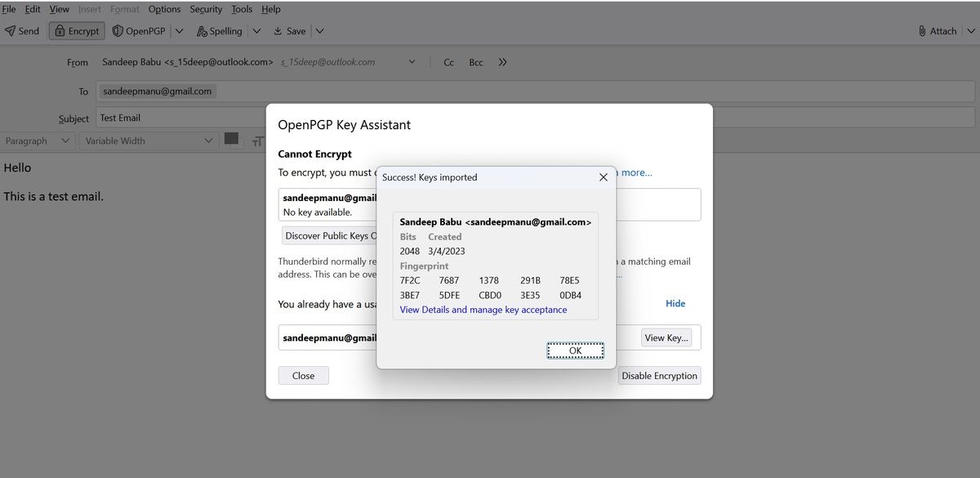Expand the Spelling dropdown arrow
The width and height of the screenshot is (980, 478).
click(256, 31)
